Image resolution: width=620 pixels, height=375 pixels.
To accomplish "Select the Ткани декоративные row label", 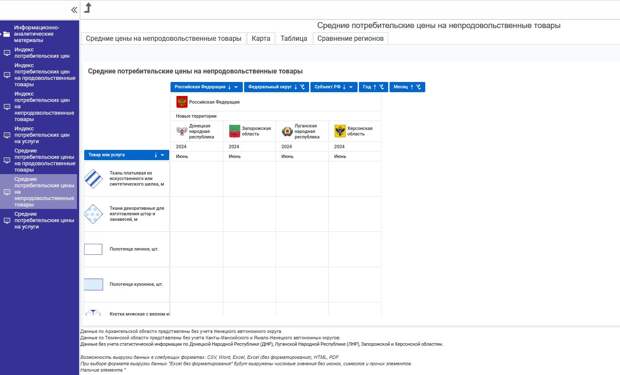I will [137, 214].
